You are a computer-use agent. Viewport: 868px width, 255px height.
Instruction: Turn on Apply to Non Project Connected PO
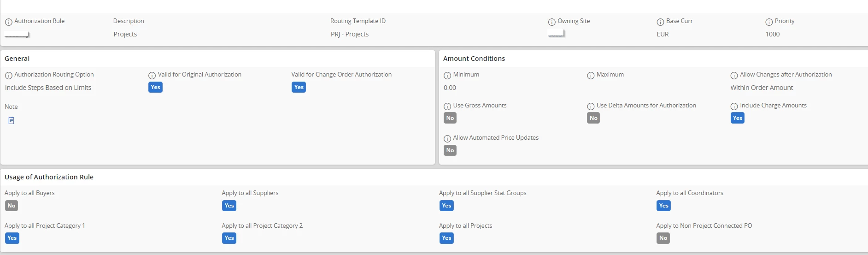pyautogui.click(x=663, y=238)
